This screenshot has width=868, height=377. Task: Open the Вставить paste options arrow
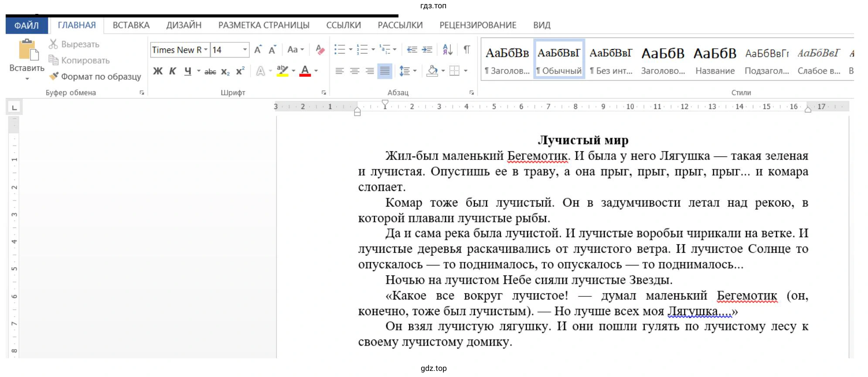click(27, 79)
